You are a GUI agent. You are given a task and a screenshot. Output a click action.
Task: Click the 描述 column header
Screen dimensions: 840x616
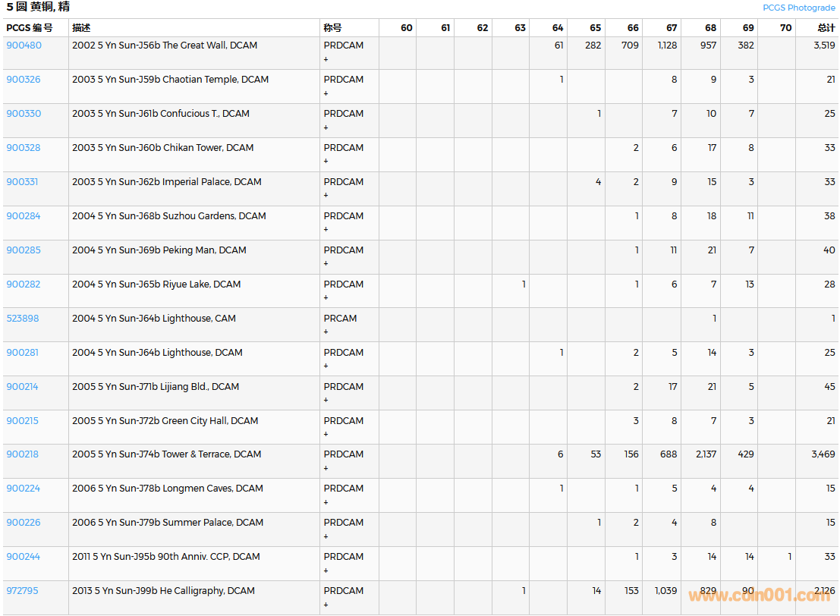(x=81, y=28)
